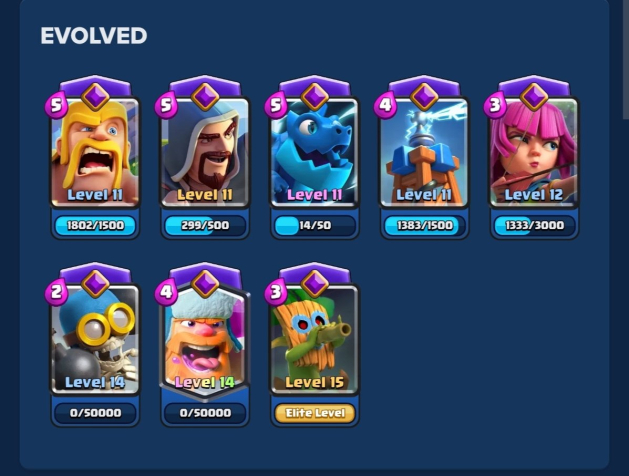This screenshot has height=476, width=629.
Task: Click the 299/500 card progress bar
Action: (x=205, y=225)
